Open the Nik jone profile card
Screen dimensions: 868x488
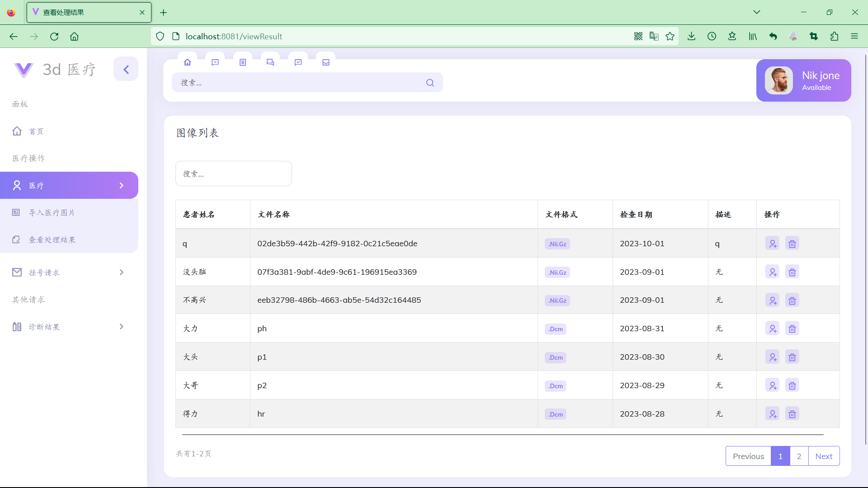tap(804, 80)
